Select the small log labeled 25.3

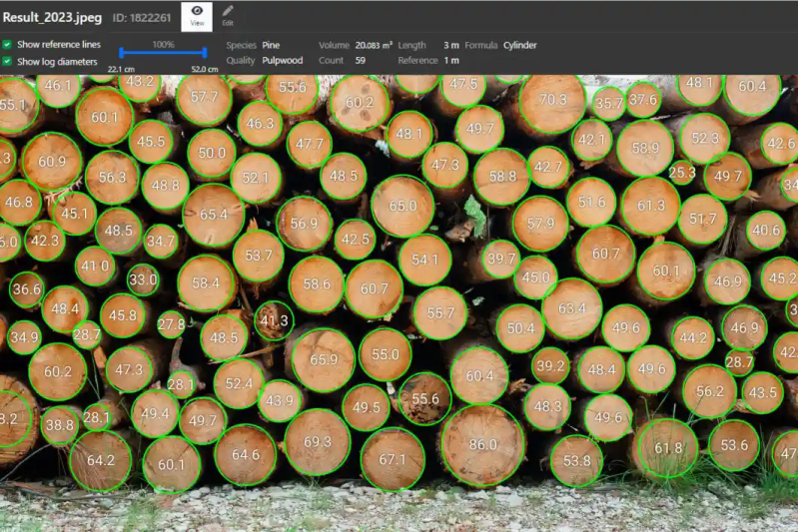click(x=682, y=173)
